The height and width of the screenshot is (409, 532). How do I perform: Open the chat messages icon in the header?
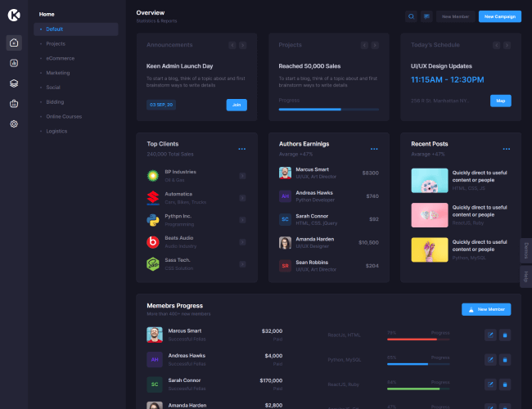tap(427, 16)
